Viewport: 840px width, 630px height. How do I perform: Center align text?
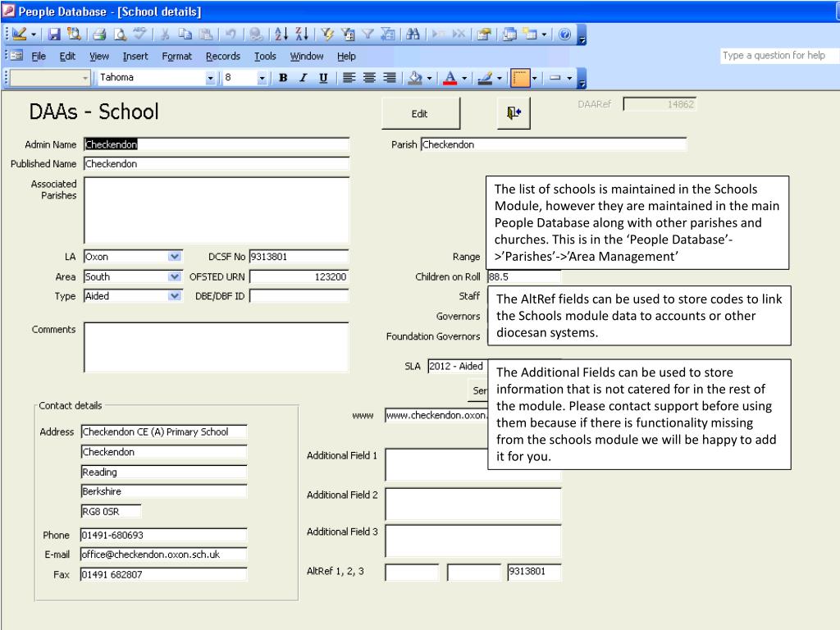[369, 78]
